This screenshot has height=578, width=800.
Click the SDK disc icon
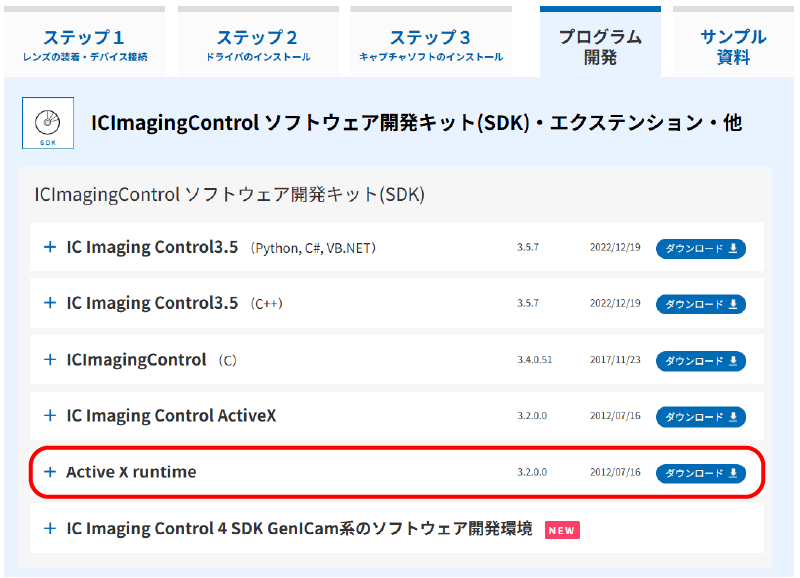pos(48,123)
